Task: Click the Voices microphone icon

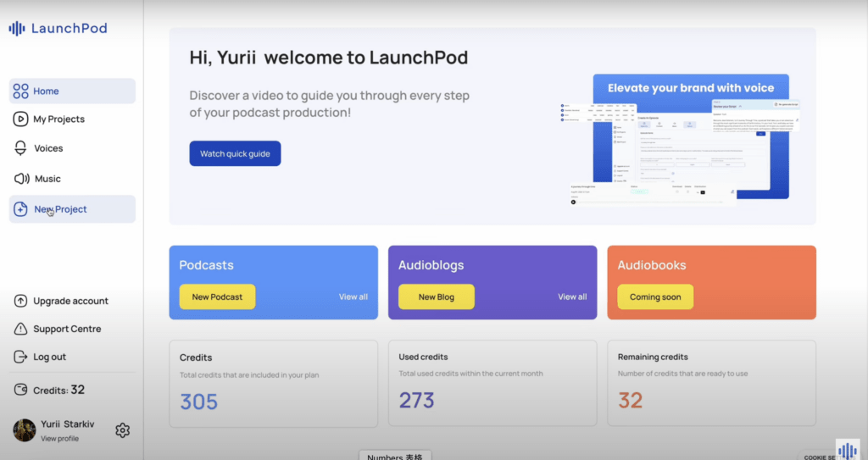Action: click(x=20, y=148)
